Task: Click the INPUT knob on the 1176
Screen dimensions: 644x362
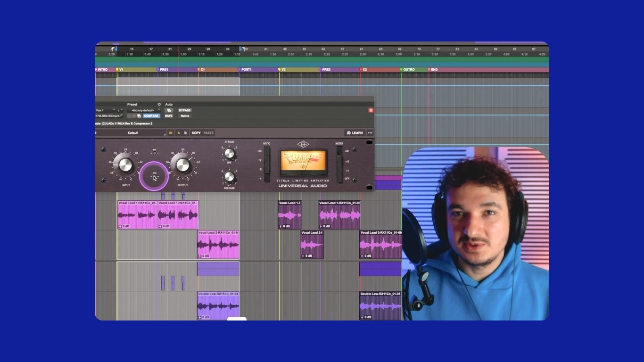Action: 125,165
